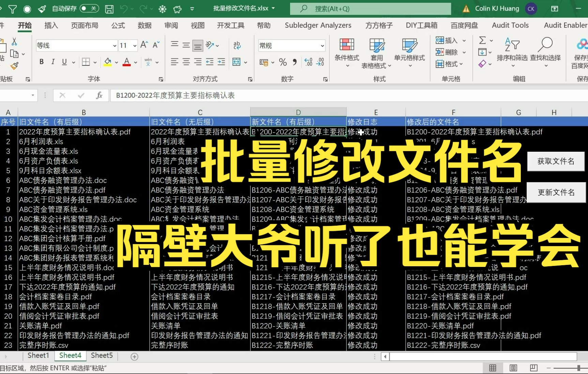Toggle middle vertical alignment button
The height and width of the screenshot is (374, 588).
186,45
